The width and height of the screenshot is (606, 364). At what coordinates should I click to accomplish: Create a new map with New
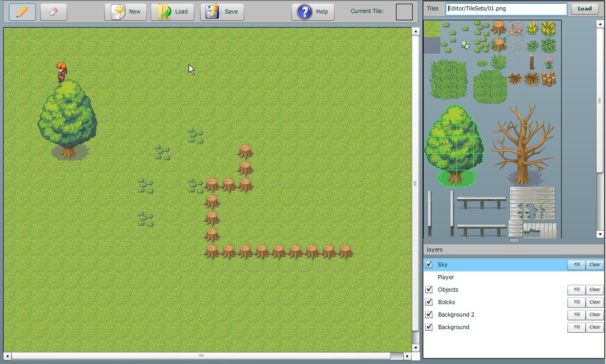125,12
